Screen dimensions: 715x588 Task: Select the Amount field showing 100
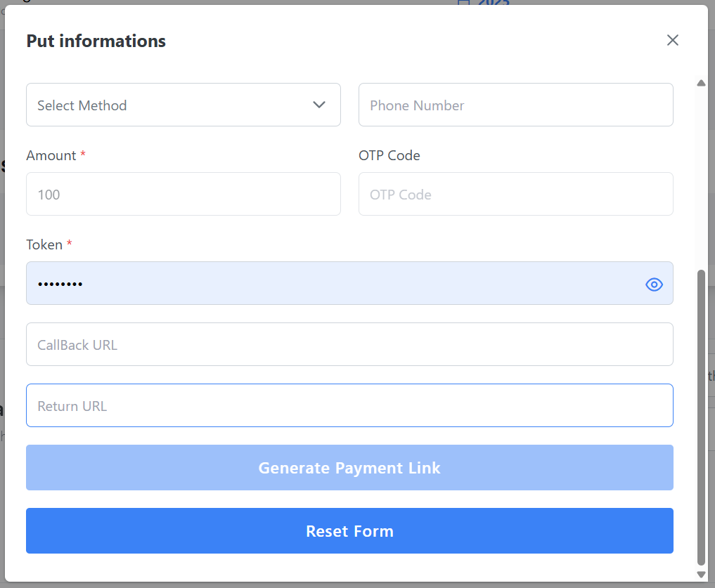(x=183, y=194)
